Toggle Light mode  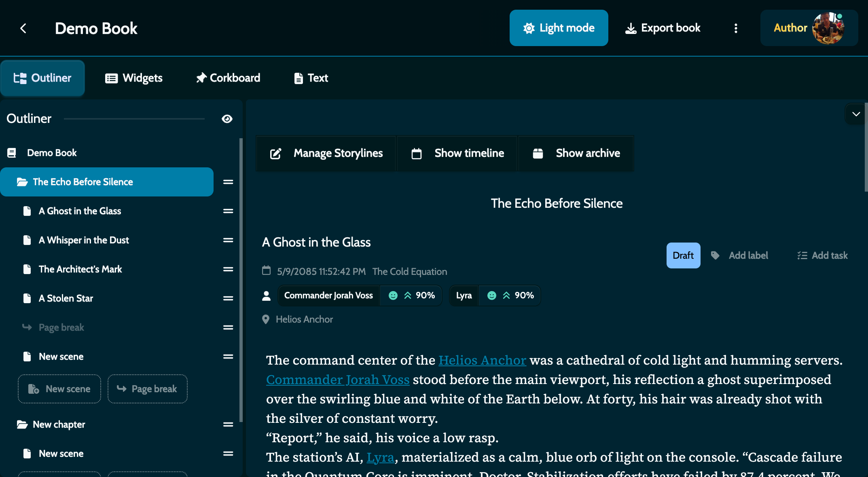point(559,27)
